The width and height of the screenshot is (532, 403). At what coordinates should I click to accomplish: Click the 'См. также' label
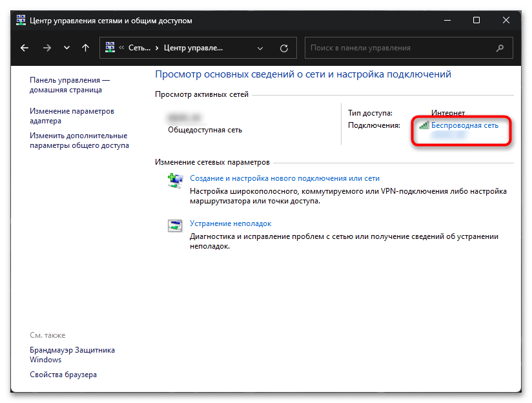point(48,335)
